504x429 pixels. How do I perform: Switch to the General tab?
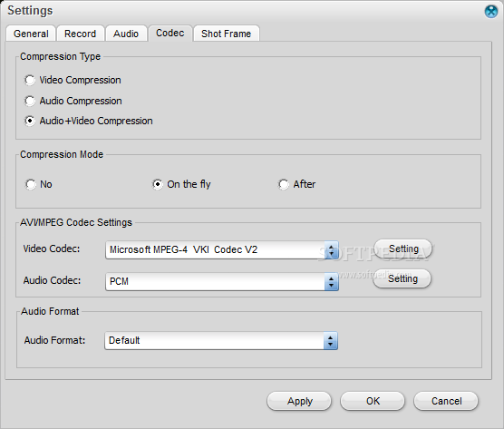click(31, 34)
